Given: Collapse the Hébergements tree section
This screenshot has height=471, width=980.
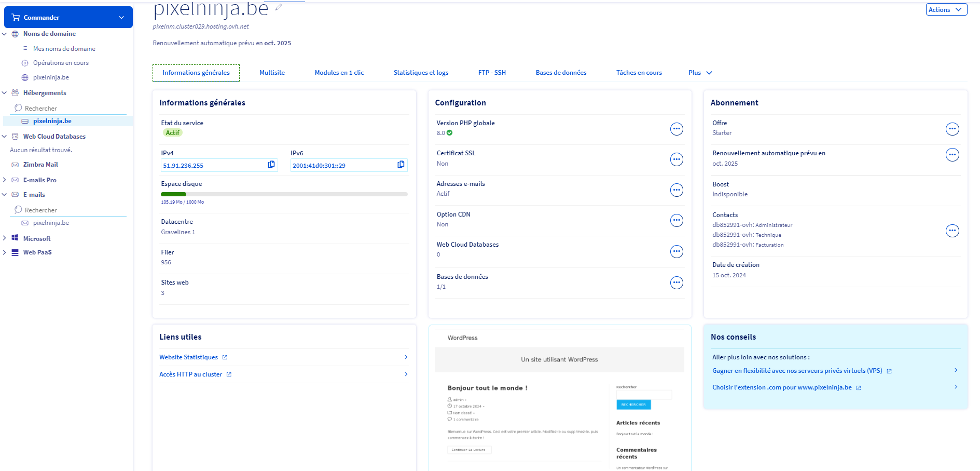Looking at the screenshot, I should 5,93.
